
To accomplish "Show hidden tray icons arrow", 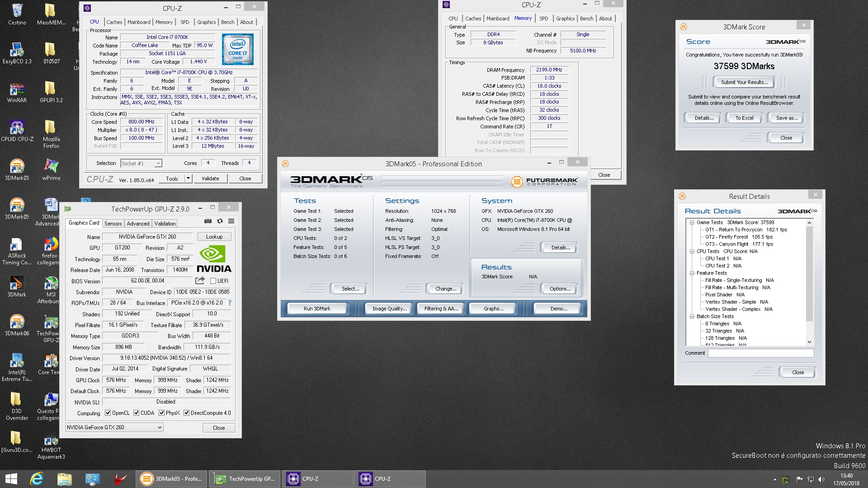I will [775, 479].
